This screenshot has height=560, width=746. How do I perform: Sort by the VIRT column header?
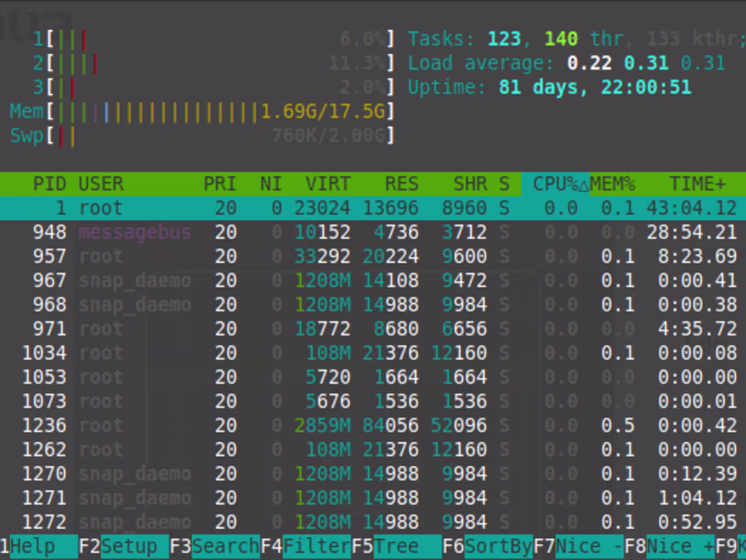click(329, 184)
